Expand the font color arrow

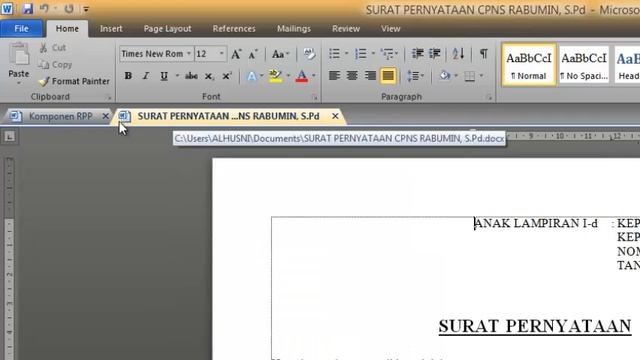[x=313, y=76]
